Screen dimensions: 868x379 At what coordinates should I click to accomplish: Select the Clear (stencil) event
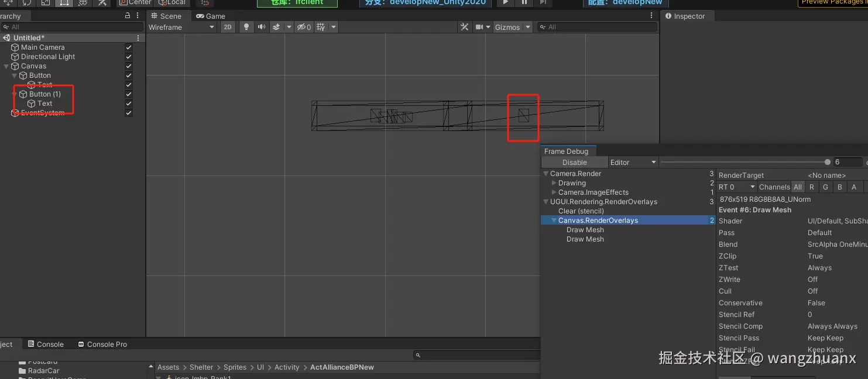(x=581, y=211)
